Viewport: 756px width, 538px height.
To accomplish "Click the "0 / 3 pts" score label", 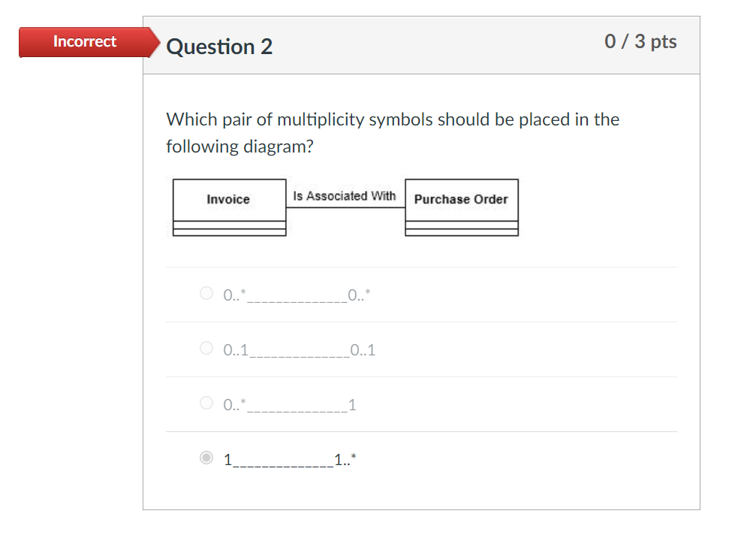I will point(640,42).
